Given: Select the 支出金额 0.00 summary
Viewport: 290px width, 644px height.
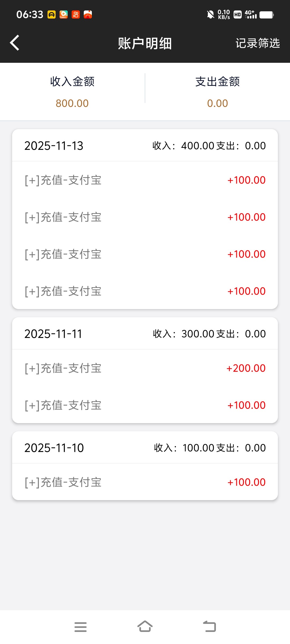Looking at the screenshot, I should [218, 92].
